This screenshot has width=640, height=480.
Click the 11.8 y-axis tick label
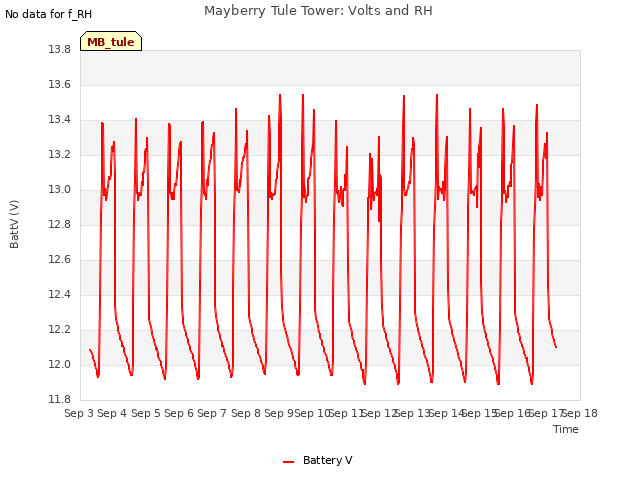(60, 399)
